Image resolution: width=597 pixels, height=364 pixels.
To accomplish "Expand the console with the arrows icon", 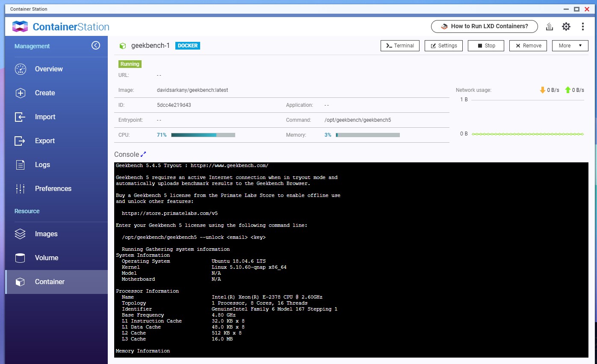I will coord(143,154).
